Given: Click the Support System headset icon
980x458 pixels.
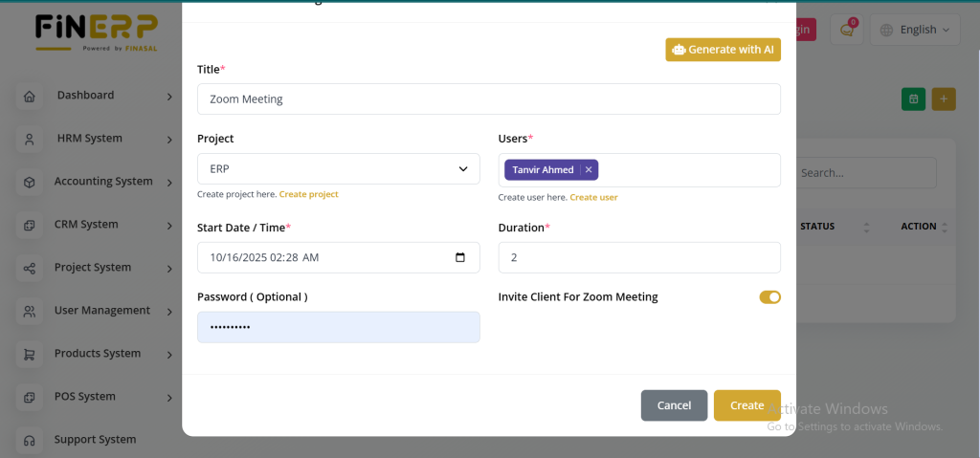Looking at the screenshot, I should (x=30, y=441).
